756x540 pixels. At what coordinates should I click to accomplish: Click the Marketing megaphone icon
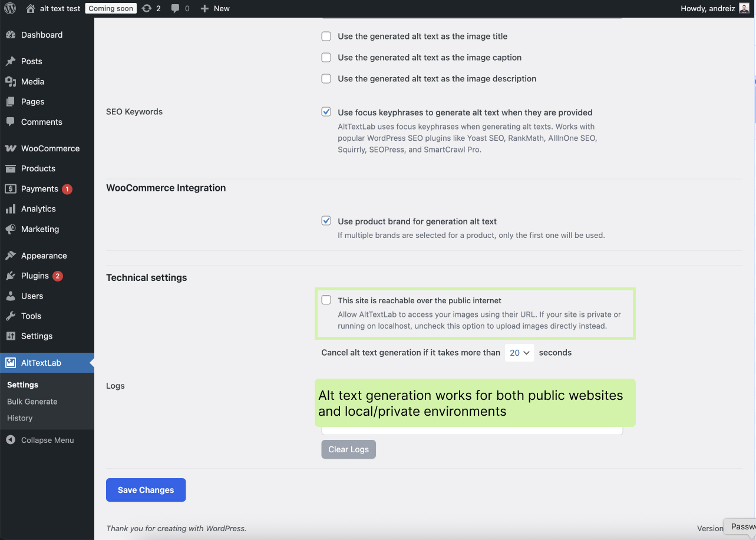(x=11, y=229)
